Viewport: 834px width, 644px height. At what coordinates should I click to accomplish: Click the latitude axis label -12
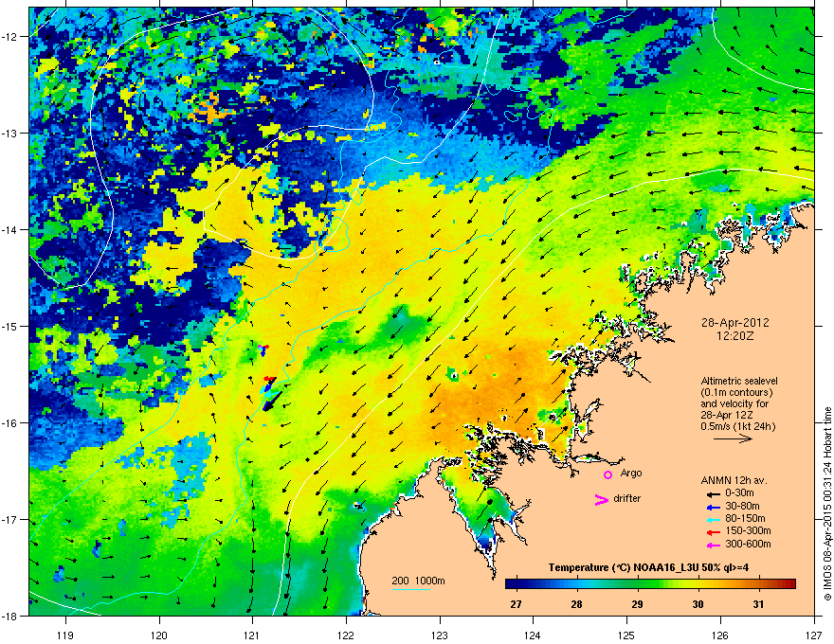tap(11, 37)
